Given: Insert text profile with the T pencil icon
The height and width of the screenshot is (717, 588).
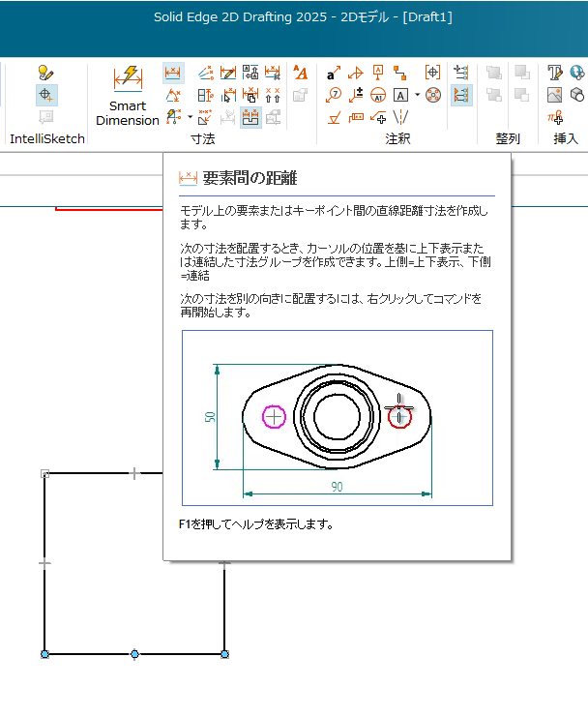Looking at the screenshot, I should tap(555, 73).
